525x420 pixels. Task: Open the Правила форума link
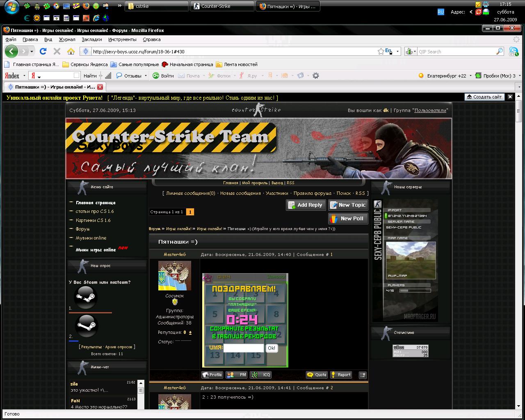313,193
